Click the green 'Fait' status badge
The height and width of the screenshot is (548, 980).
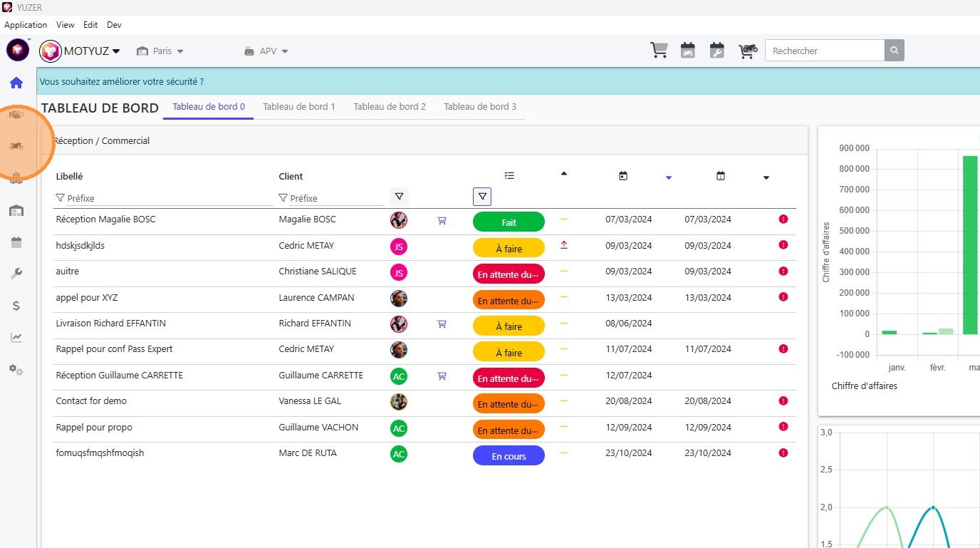[509, 222]
